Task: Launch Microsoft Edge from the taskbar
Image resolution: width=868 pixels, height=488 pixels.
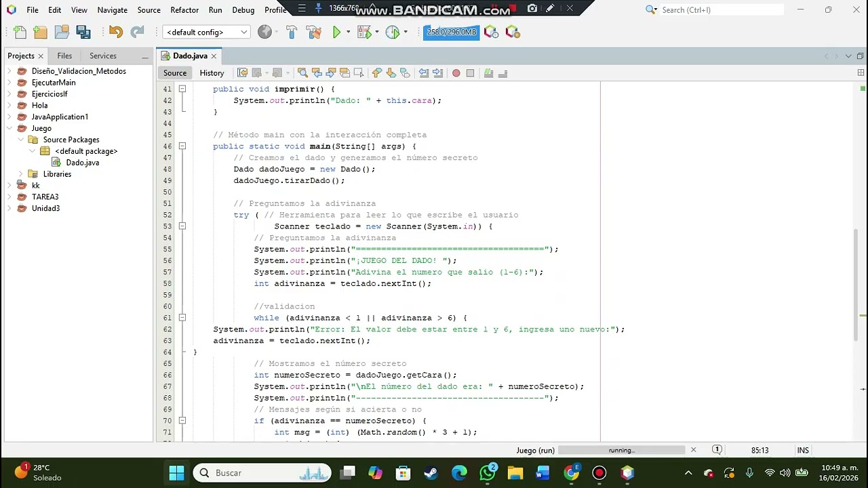Action: (459, 472)
